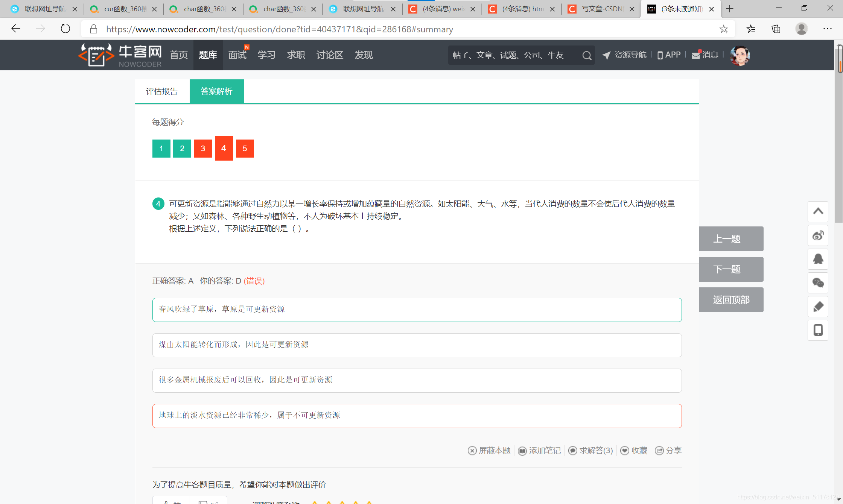
Task: Open 面试 navigation item
Action: [237, 55]
